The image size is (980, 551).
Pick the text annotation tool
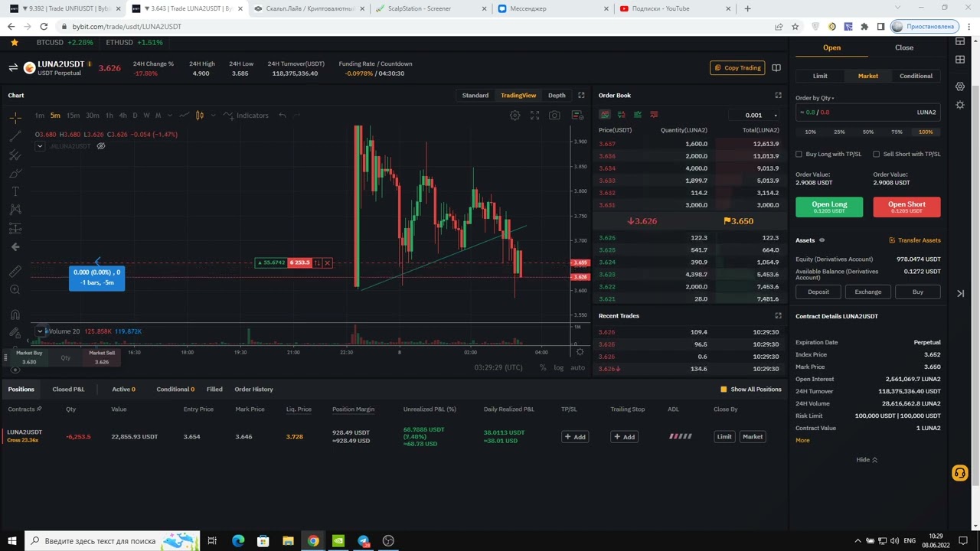15,191
